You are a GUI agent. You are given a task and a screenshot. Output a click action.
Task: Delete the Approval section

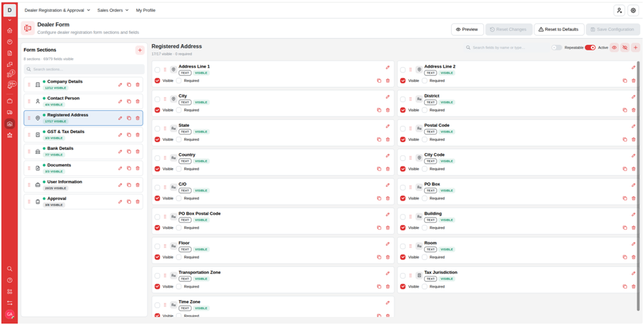tap(138, 201)
